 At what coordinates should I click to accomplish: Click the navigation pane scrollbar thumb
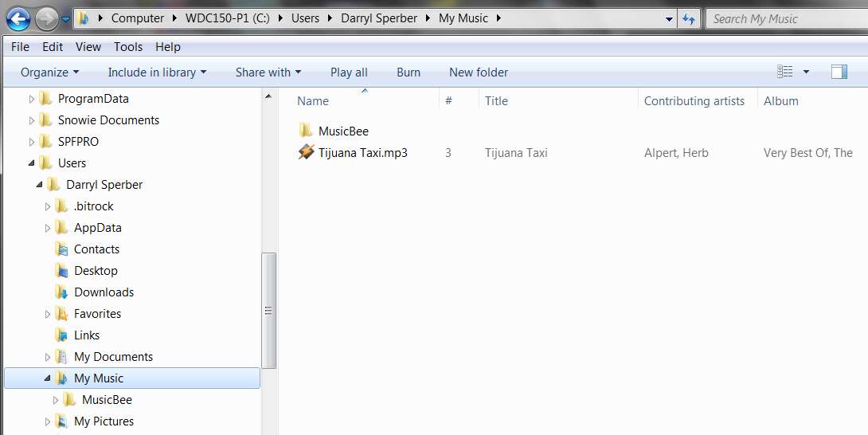tap(269, 311)
